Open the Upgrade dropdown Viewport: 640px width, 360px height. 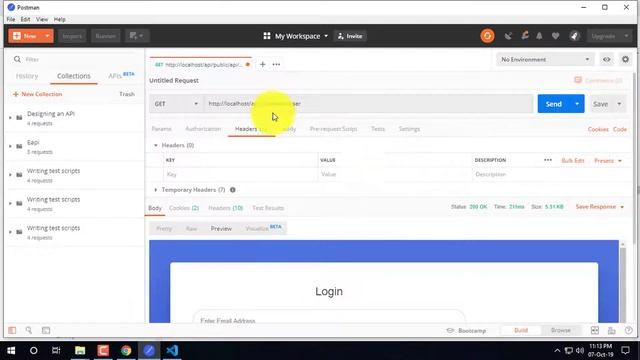click(x=610, y=36)
